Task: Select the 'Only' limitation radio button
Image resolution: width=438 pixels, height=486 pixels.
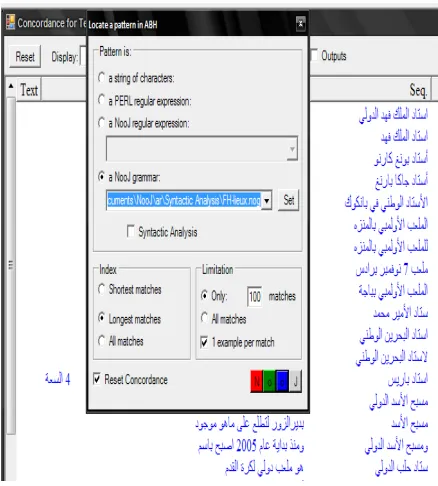Action: click(205, 295)
